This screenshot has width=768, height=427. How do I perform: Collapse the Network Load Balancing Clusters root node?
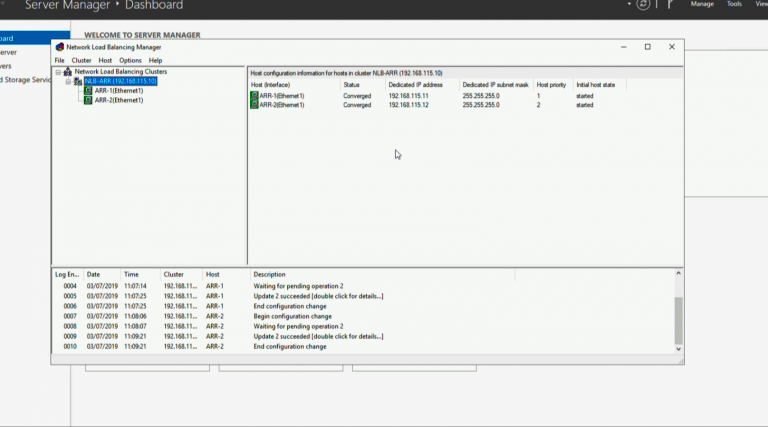58,72
